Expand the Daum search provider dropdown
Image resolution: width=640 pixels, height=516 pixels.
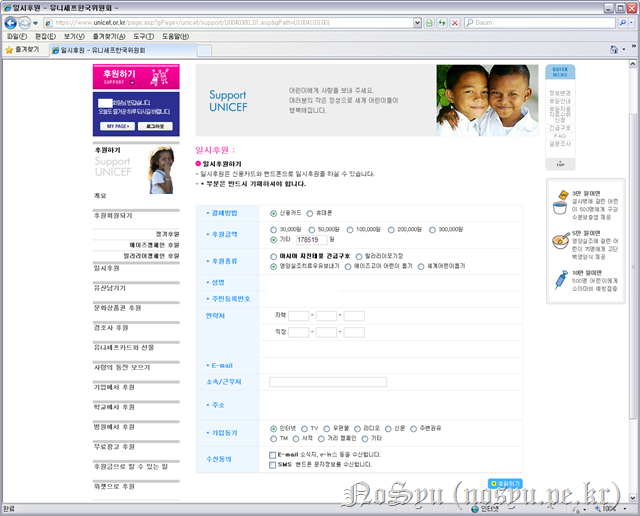coord(630,21)
